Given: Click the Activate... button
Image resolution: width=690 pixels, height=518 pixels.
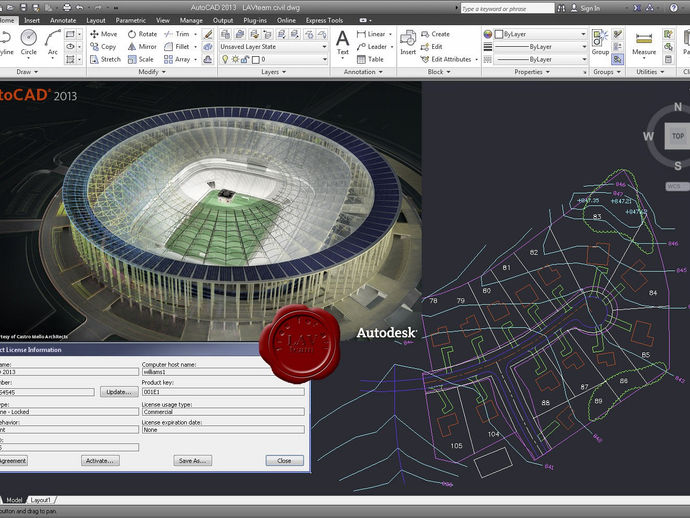Looking at the screenshot, I should [100, 461].
